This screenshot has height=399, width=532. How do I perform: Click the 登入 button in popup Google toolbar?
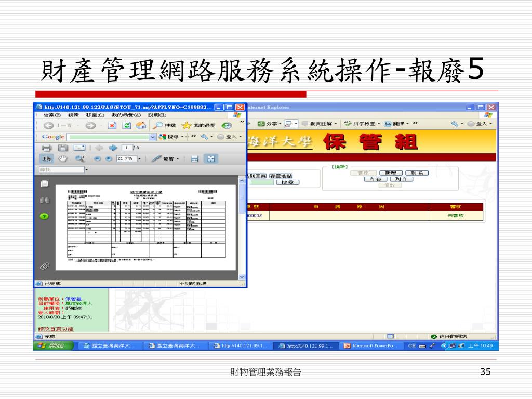(228, 137)
